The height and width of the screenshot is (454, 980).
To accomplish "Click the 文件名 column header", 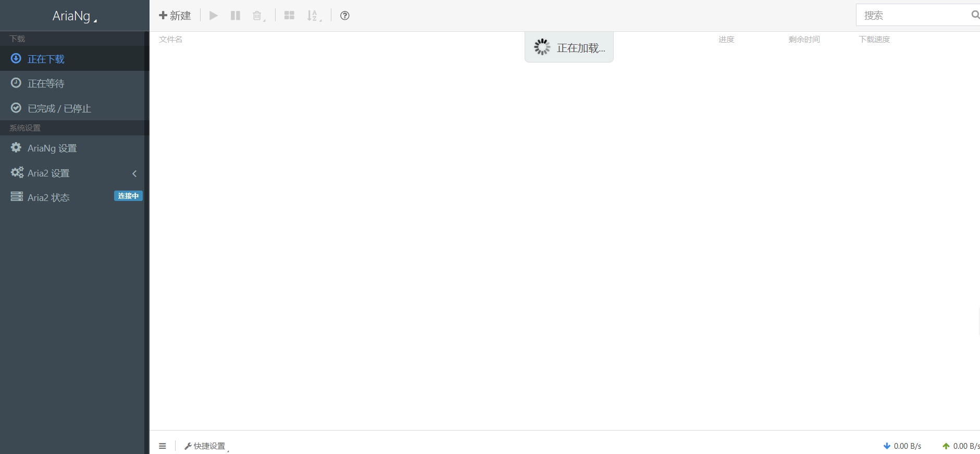I will click(170, 40).
